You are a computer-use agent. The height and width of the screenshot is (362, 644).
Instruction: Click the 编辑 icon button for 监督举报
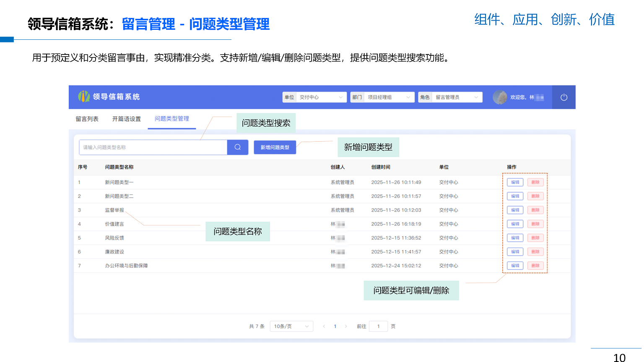pos(515,210)
